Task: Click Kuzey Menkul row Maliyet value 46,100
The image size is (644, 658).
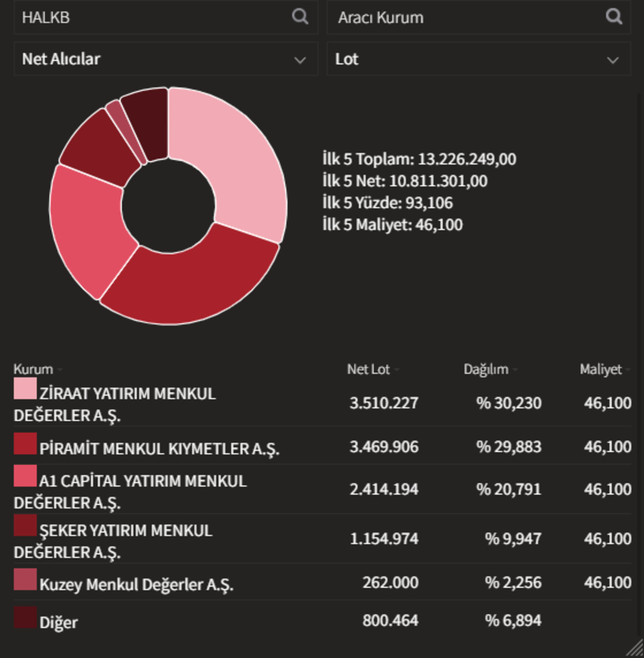Action: pyautogui.click(x=608, y=582)
